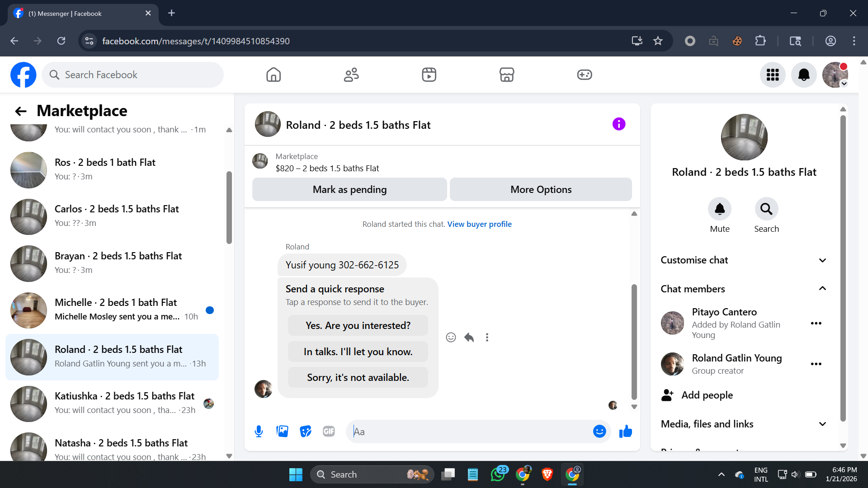Open the emoji picker in message box
The height and width of the screenshot is (488, 868).
599,432
